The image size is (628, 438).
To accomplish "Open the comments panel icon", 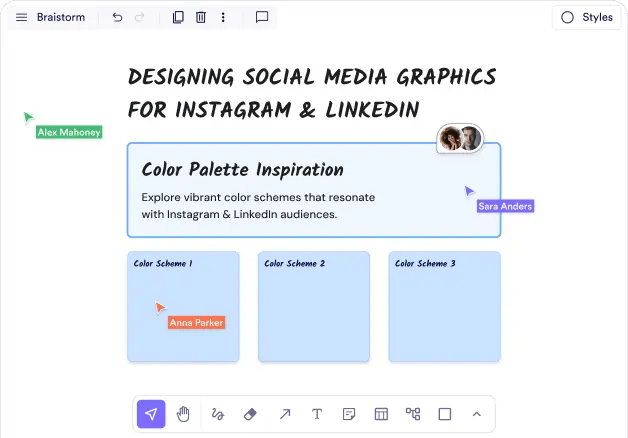I will [262, 17].
